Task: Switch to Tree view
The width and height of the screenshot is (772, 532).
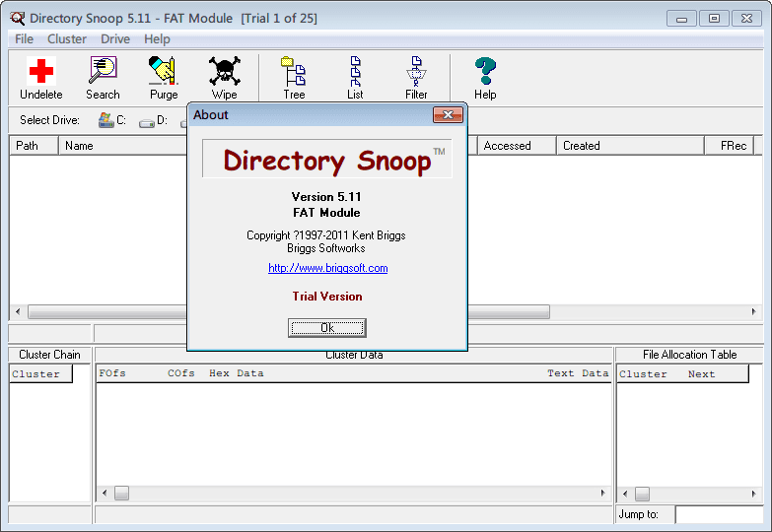Action: click(294, 72)
